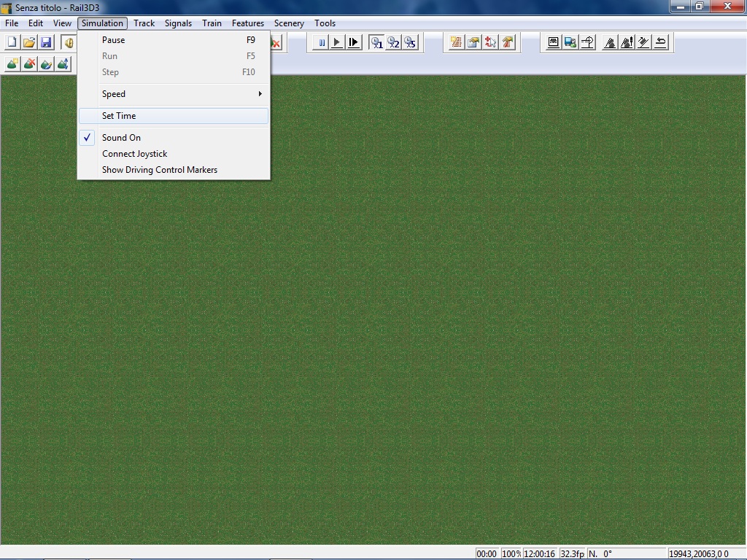Close the Rail3D window
747x560 pixels.
tap(727, 6)
